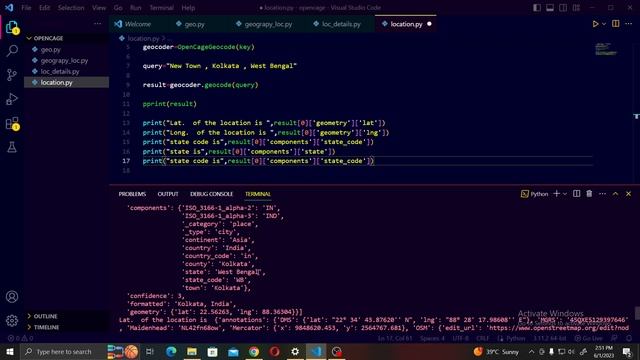The image size is (640, 360).
Task: Open Explorer panel more actions ellipsis
Action: pos(98,24)
